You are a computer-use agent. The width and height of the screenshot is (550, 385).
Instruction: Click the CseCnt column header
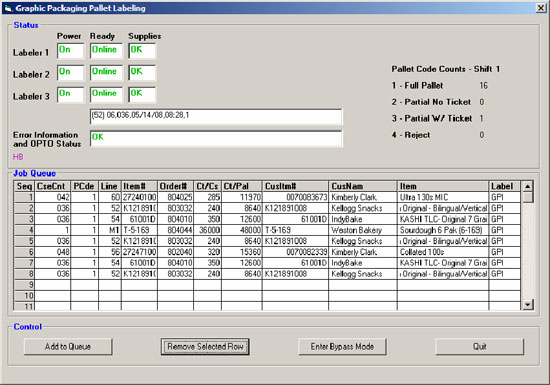pyautogui.click(x=53, y=186)
